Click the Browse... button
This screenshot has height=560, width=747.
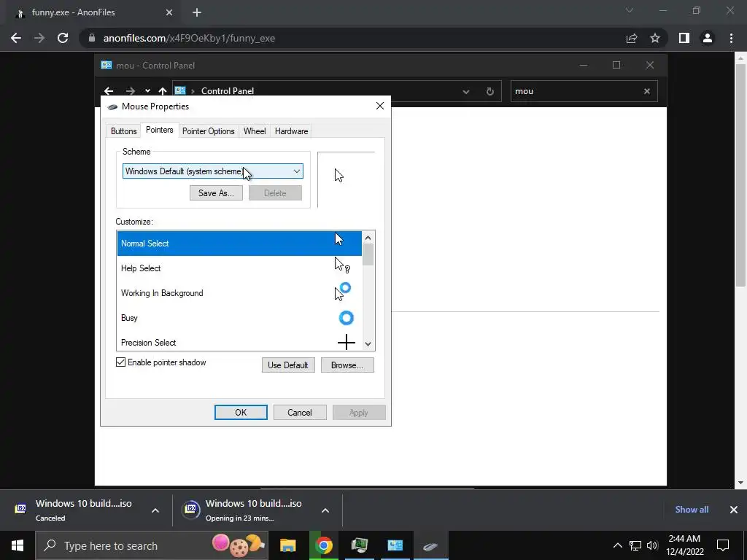coord(347,365)
